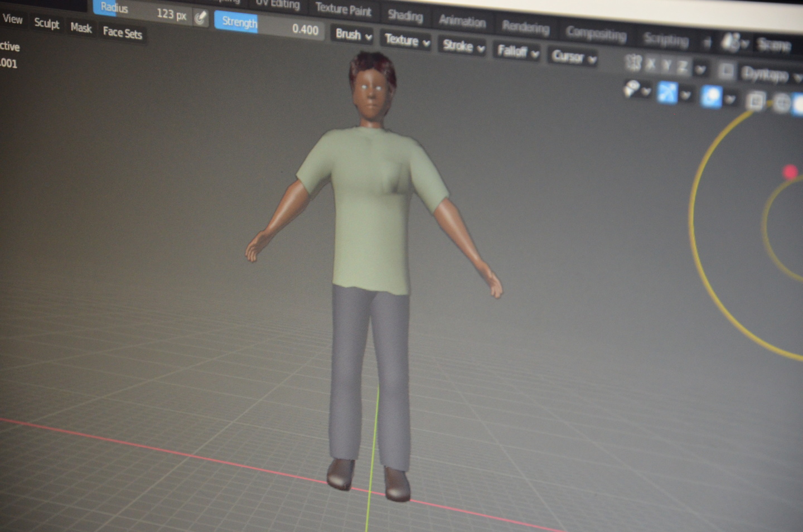Open the Mask menu
Viewport: 803px width, 532px height.
[81, 28]
